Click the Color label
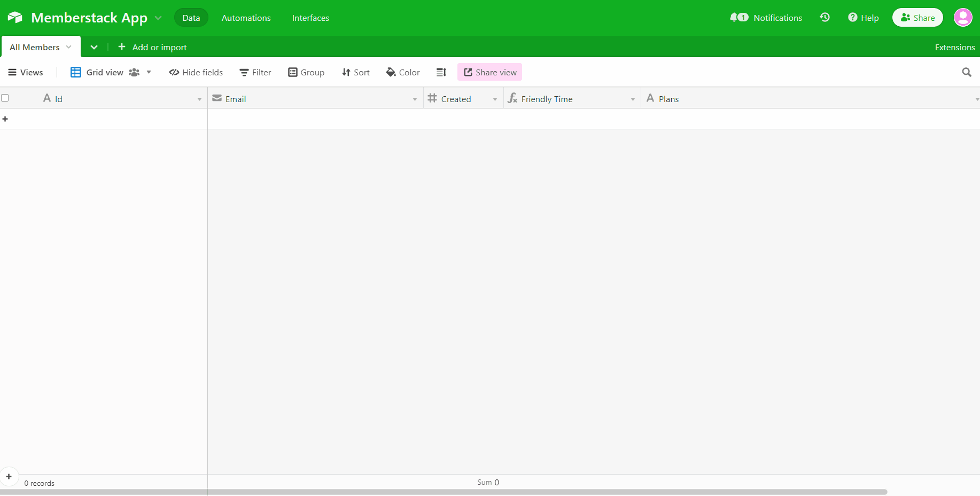This screenshot has width=980, height=496. pyautogui.click(x=409, y=72)
